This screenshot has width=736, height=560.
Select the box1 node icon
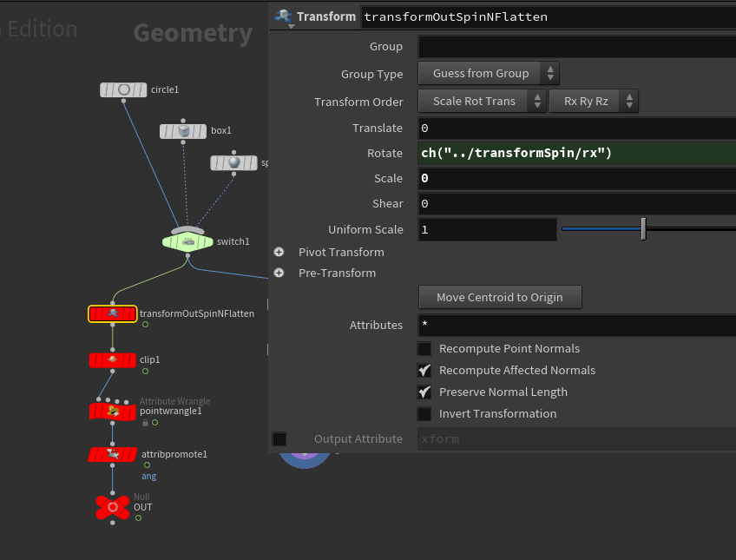[x=183, y=131]
